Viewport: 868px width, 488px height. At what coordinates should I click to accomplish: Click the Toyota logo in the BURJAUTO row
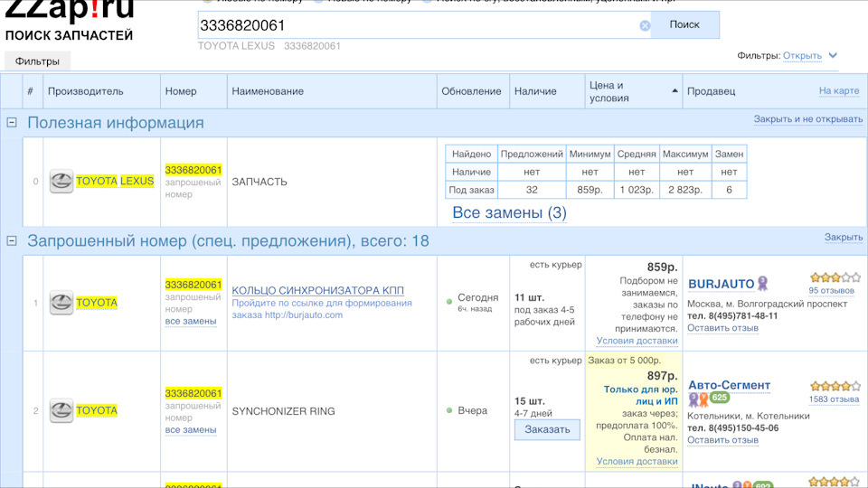click(x=61, y=303)
